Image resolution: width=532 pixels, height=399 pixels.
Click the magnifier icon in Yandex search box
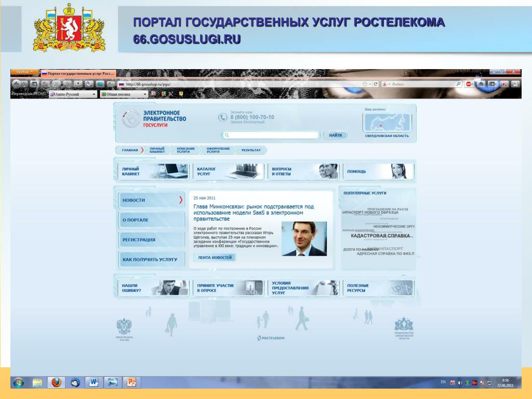point(458,84)
